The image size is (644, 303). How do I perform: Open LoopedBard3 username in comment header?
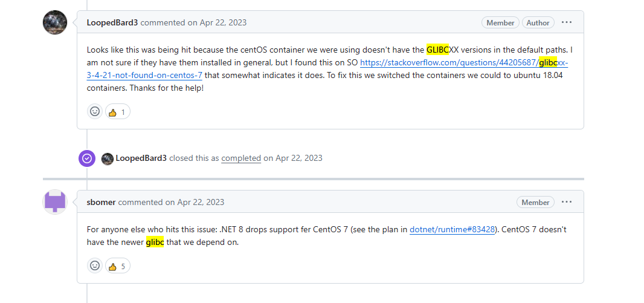112,22
